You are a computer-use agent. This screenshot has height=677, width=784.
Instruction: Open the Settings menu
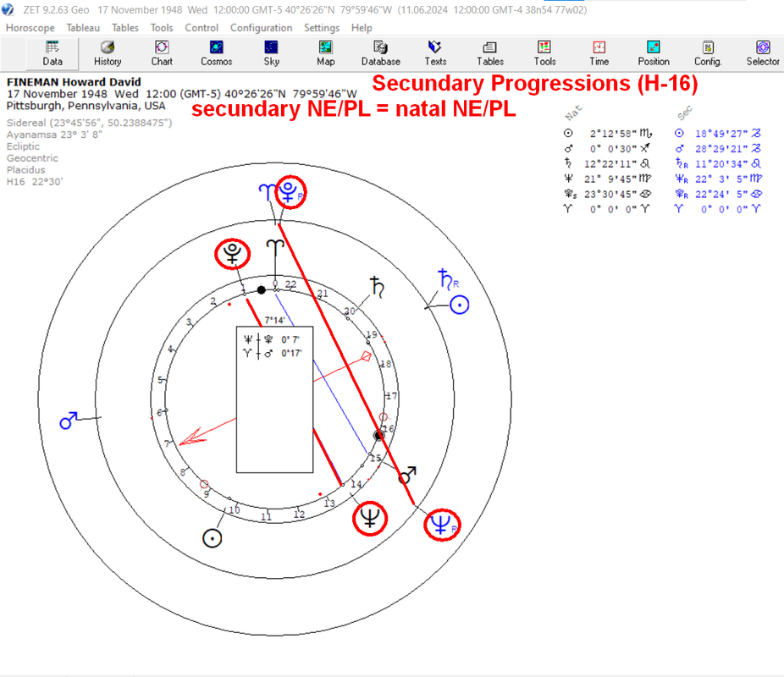[x=322, y=28]
